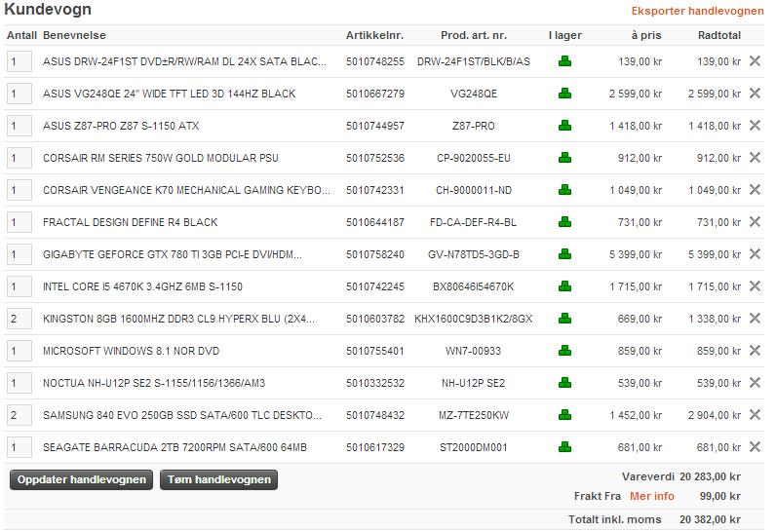Click quantity field for ASUS Z87-PRO
Image resolution: width=776 pixels, height=532 pixels.
point(19,126)
